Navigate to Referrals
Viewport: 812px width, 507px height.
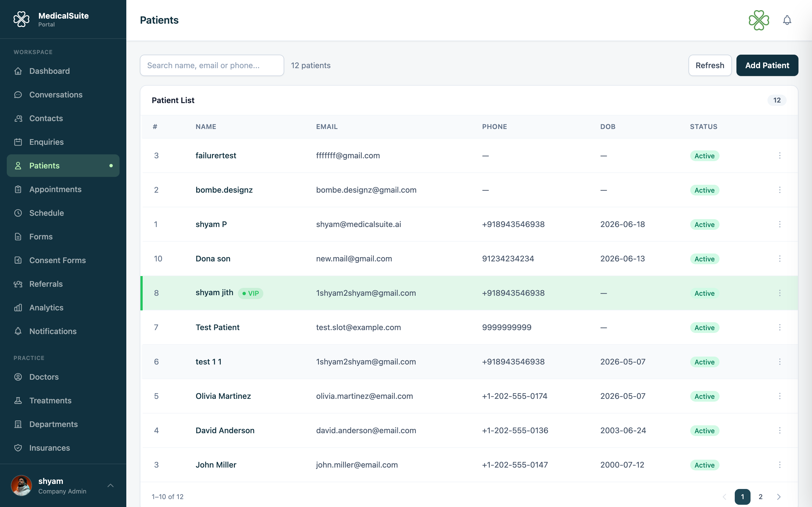(x=63, y=284)
